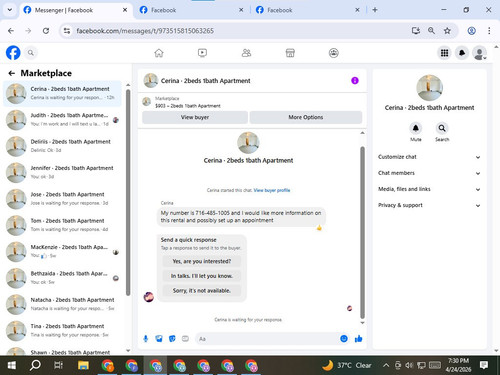Open the emoji picker in the message box
This screenshot has width=500, height=375.
tap(344, 339)
